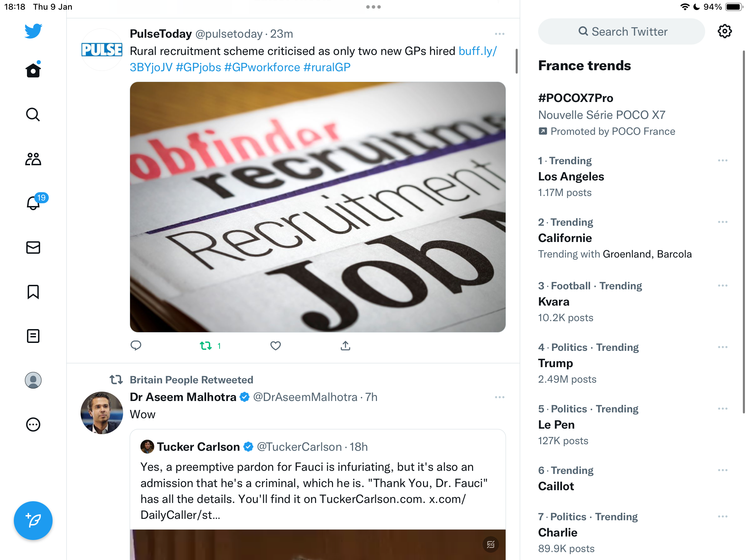Open the Bookmarks icon
747x560 pixels.
pyautogui.click(x=33, y=292)
